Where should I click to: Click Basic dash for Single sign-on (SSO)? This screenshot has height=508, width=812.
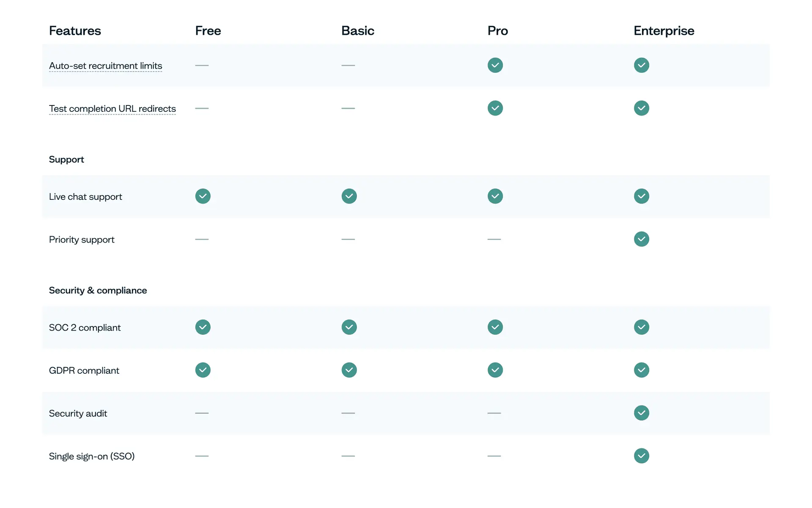click(x=348, y=456)
